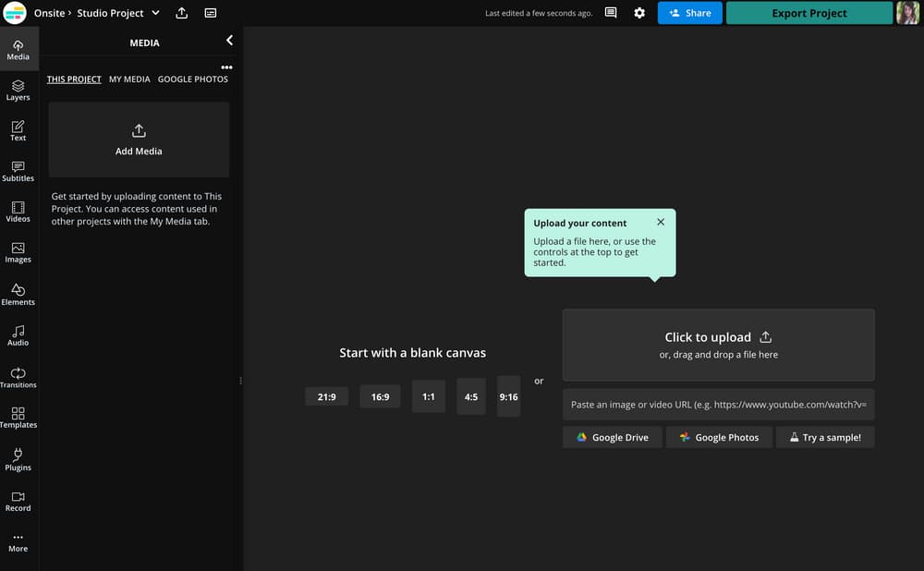Screen dimensions: 924x571
Task: Browse Templates from the sidebar
Action: click(x=18, y=417)
